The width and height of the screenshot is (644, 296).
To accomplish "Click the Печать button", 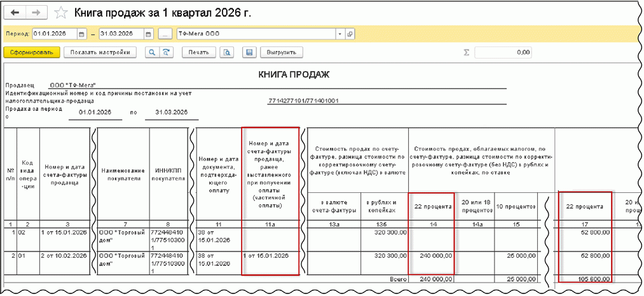I will (198, 52).
